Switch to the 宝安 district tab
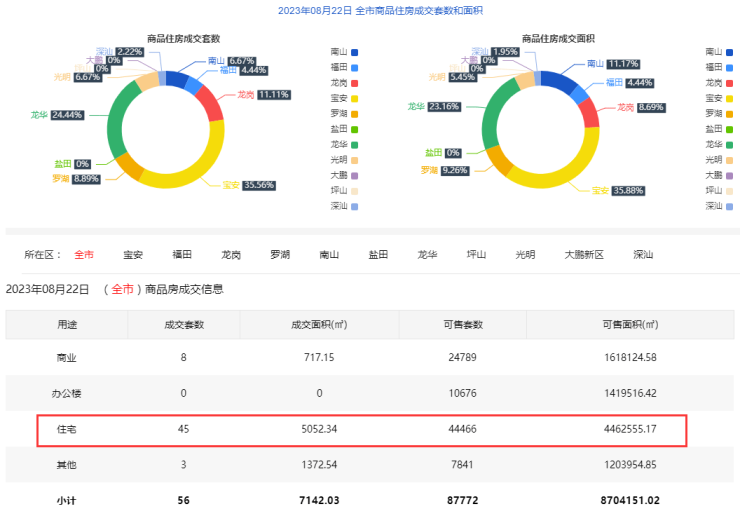Image resolution: width=740 pixels, height=530 pixels. (x=133, y=255)
